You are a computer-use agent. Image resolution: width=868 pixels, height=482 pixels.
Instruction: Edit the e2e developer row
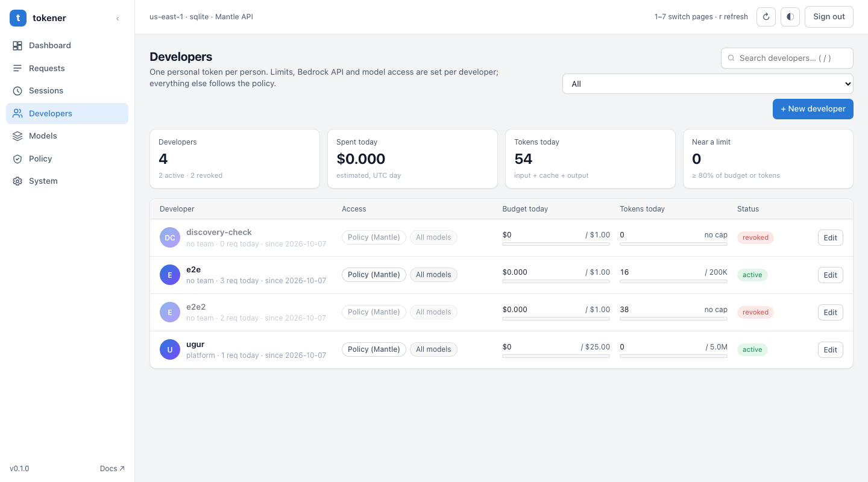click(830, 275)
